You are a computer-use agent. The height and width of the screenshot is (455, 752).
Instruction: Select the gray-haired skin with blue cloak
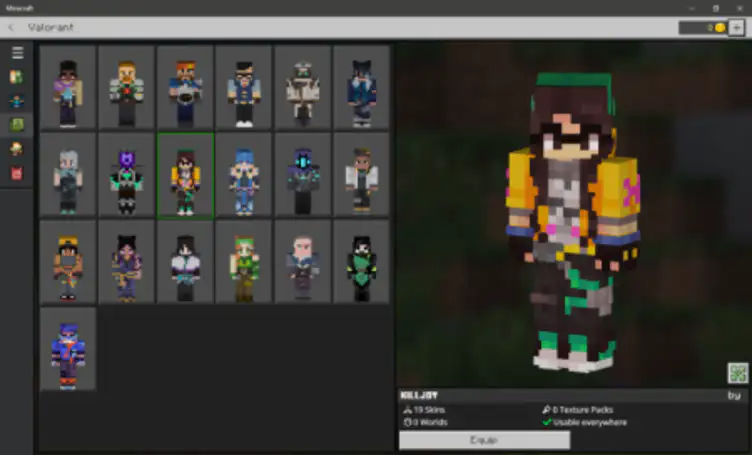[303, 263]
